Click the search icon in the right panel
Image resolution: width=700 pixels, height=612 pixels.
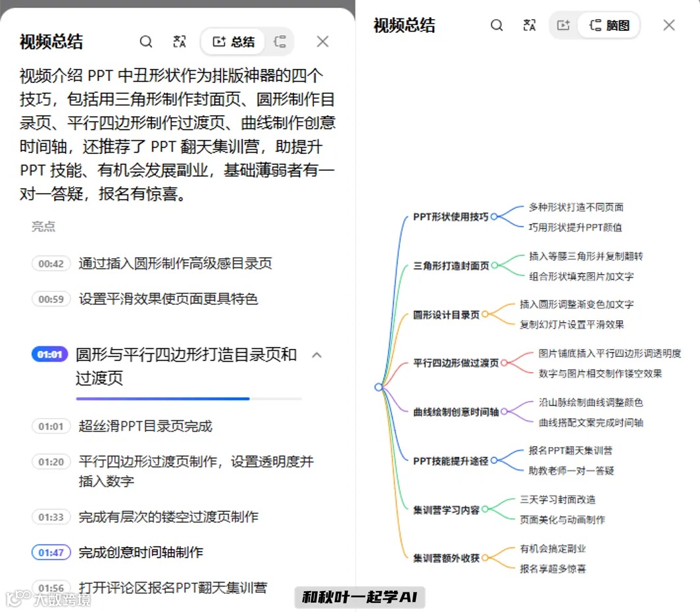click(497, 25)
